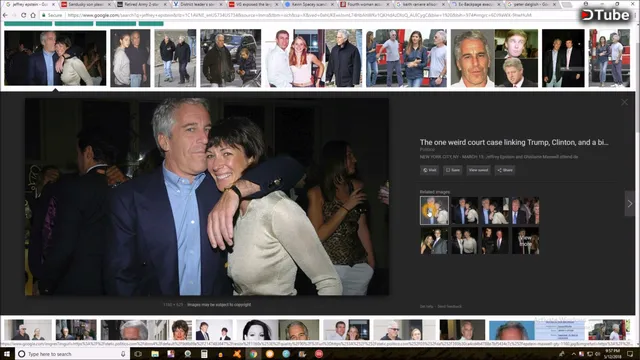This screenshot has width=640, height=360.
Task: Open Task View from the taskbar
Action: coord(138,354)
